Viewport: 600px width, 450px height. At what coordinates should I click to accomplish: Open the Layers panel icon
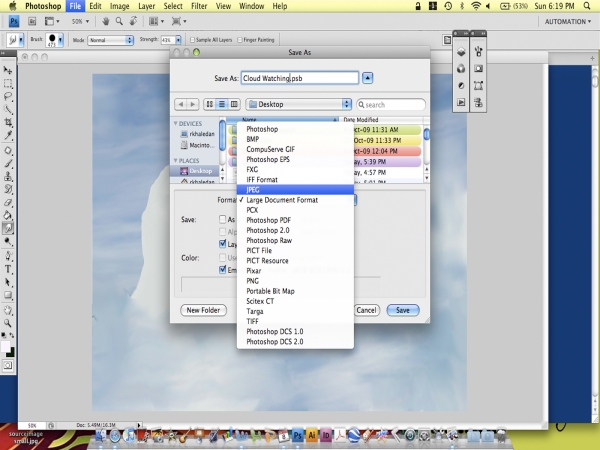461,51
